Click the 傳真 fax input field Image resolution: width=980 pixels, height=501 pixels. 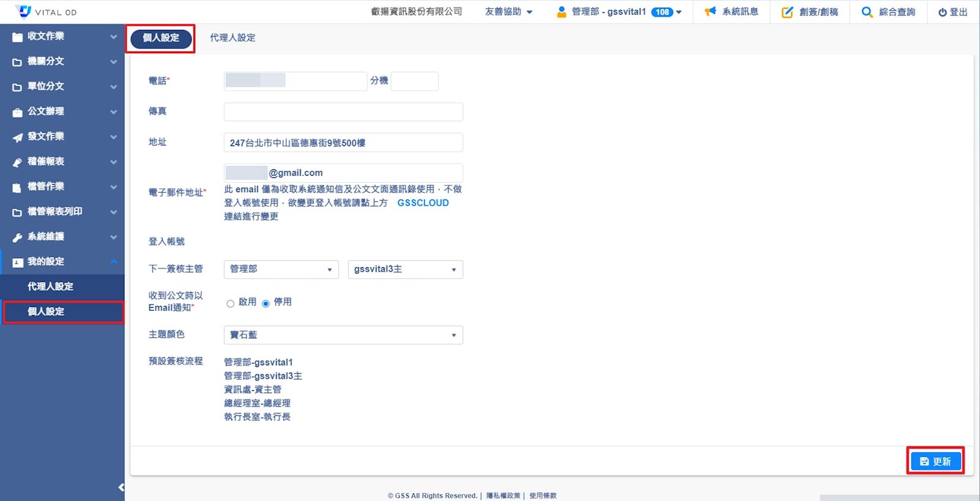point(343,112)
